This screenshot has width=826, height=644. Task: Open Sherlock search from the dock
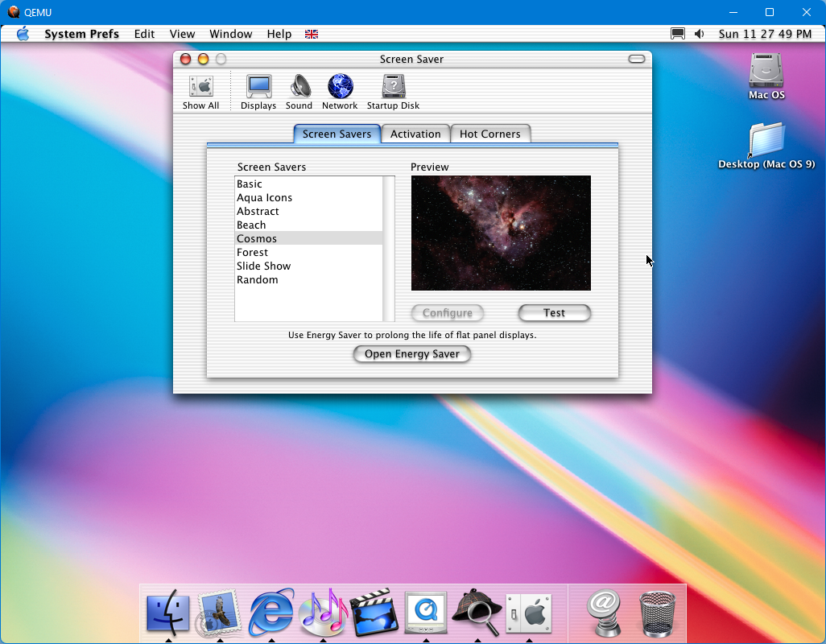point(477,613)
